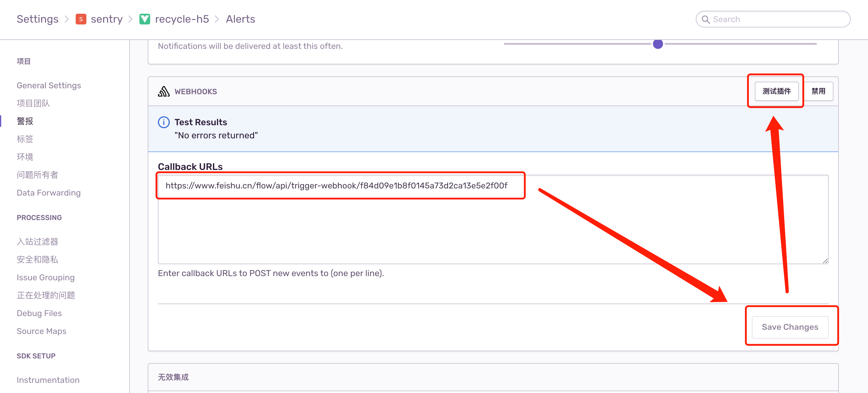Open Debug Files sidebar item
This screenshot has height=393, width=868.
tap(39, 313)
